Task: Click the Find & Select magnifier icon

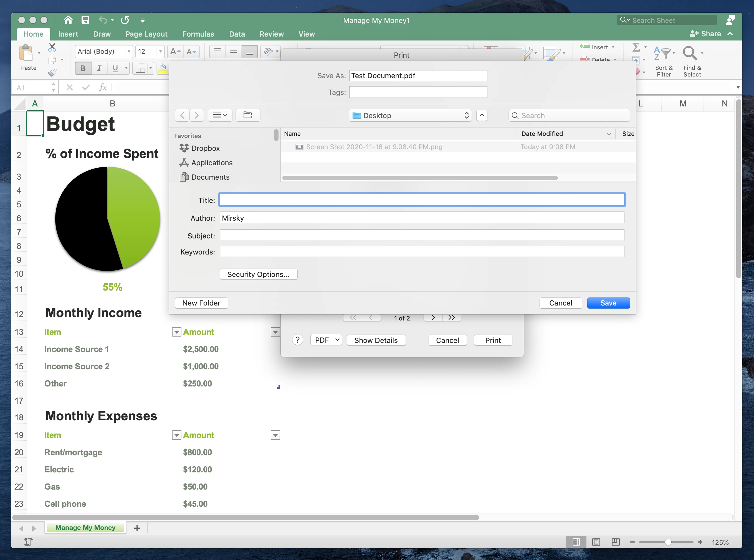Action: pyautogui.click(x=690, y=54)
